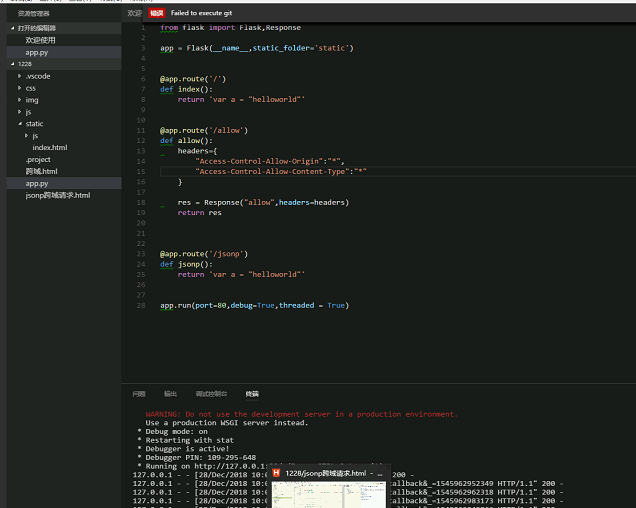The image size is (636, 508).
Task: Open 跨域.html in the explorer
Action: coord(41,171)
